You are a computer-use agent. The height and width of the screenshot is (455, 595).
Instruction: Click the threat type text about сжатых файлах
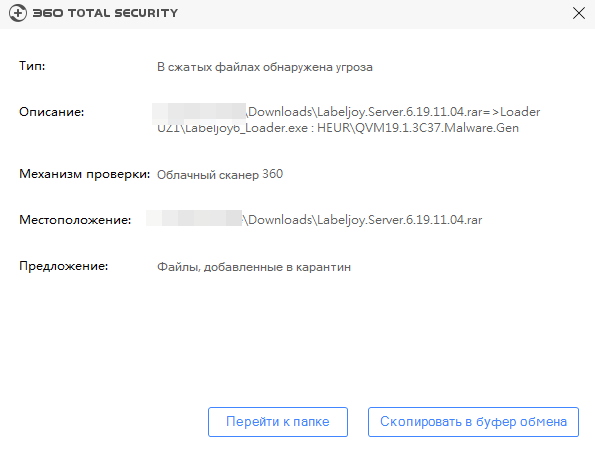[265, 67]
